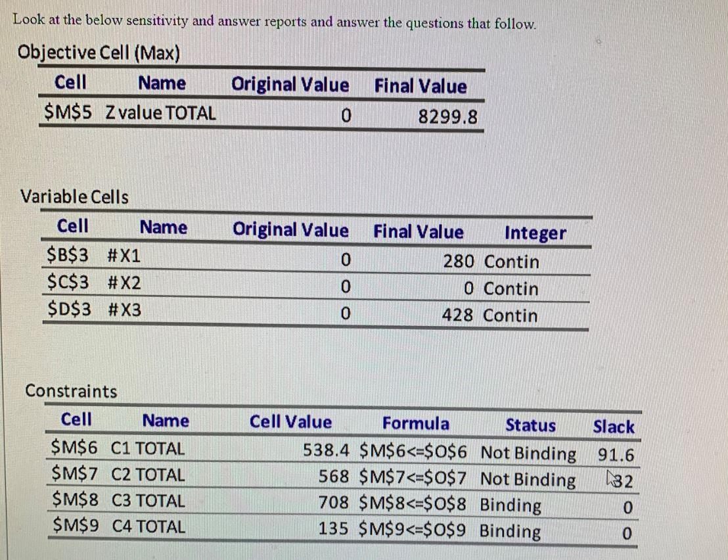Click the Slack column header

(613, 427)
